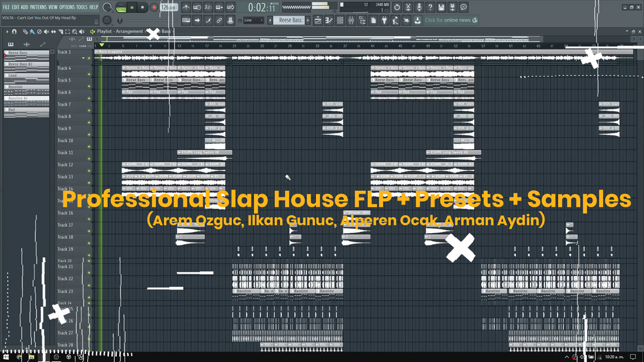The image size is (644, 362).
Task: Add new pattern with plus button
Action: (x=308, y=20)
